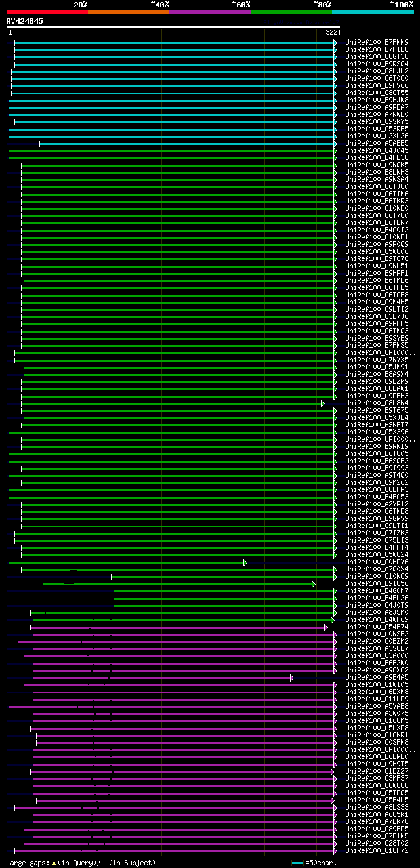Select hit label UniRef100_B9IQ56
The height and width of the screenshot is (868, 420).
point(377,584)
